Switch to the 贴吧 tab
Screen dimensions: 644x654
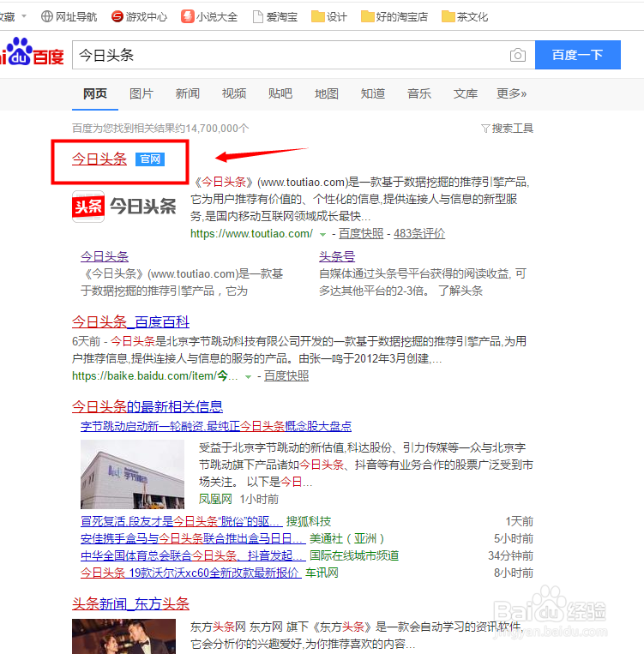280,93
